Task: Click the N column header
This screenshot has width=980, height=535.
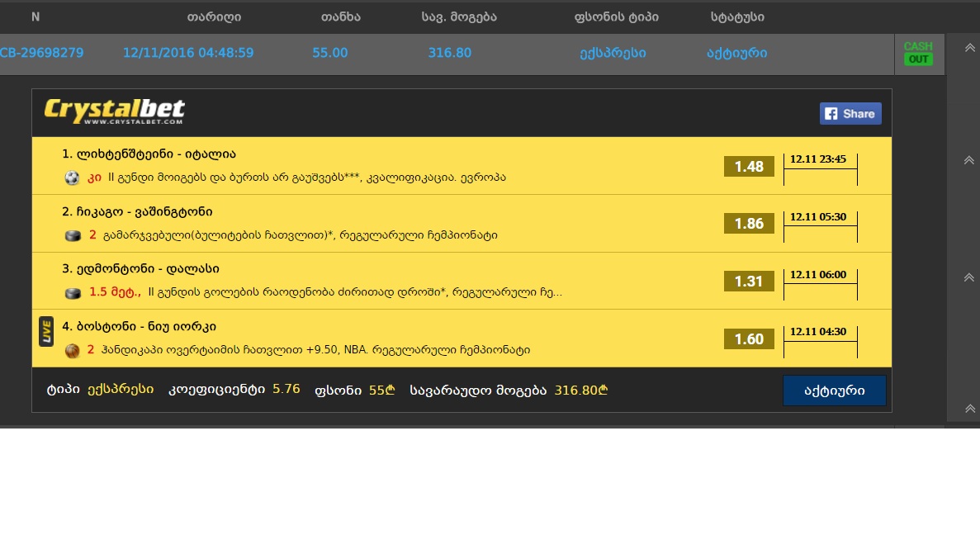Action: coord(36,17)
